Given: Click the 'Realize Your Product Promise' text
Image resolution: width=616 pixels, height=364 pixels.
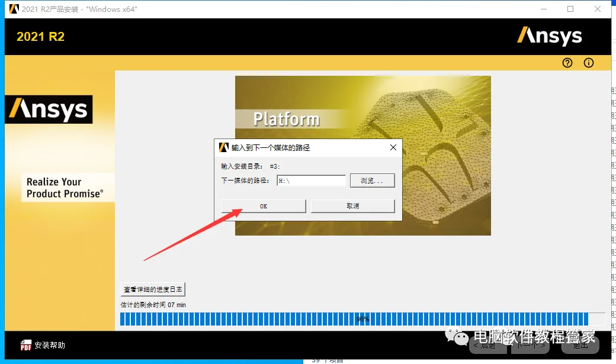Looking at the screenshot, I should pos(65,188).
